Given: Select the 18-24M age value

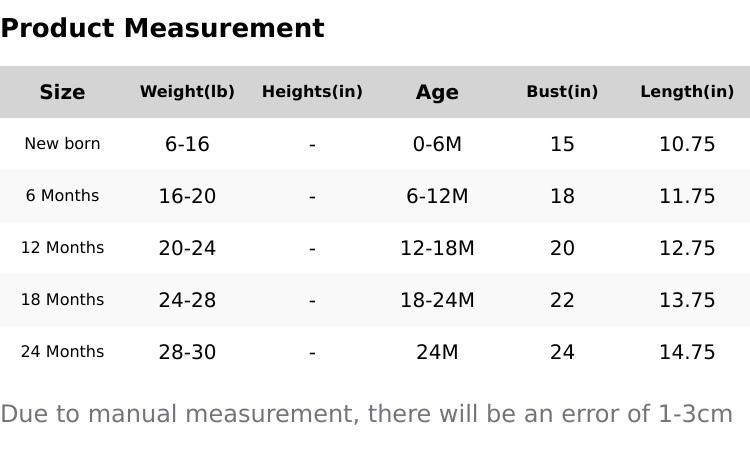Looking at the screenshot, I should click(437, 300).
